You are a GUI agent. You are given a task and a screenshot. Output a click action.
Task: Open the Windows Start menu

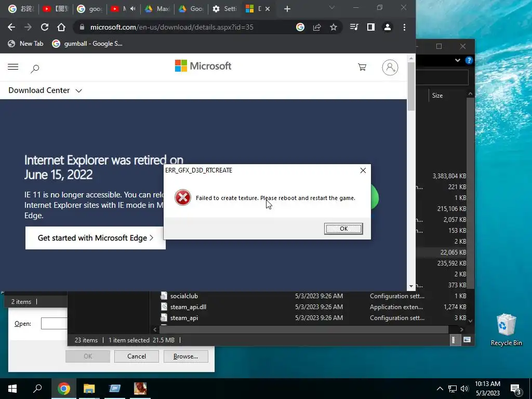tap(12, 389)
